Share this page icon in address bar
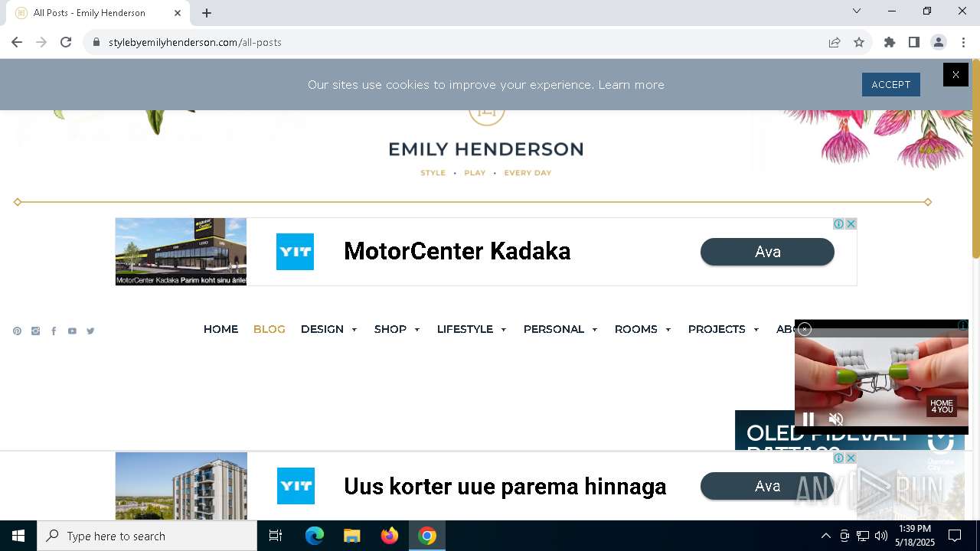This screenshot has height=551, width=980. [835, 42]
